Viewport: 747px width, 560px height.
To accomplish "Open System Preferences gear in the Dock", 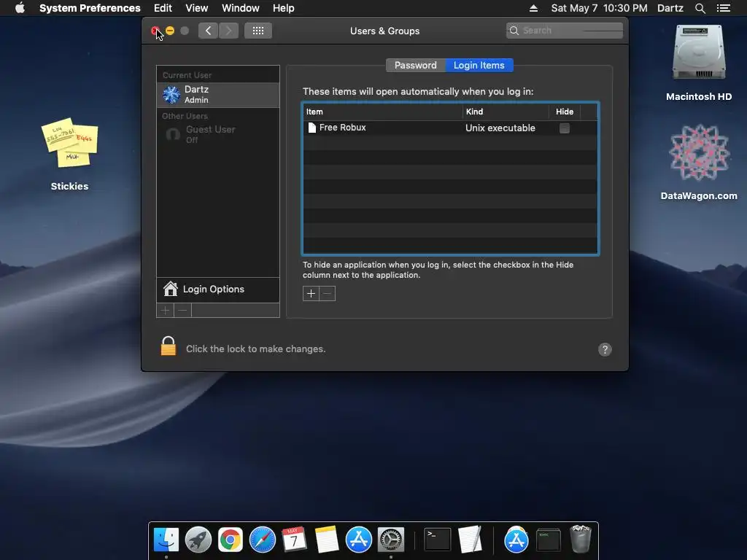I will pos(391,540).
